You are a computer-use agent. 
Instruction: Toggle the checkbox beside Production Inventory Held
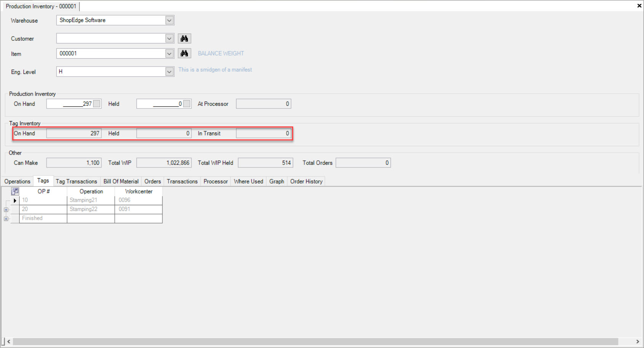tap(187, 104)
